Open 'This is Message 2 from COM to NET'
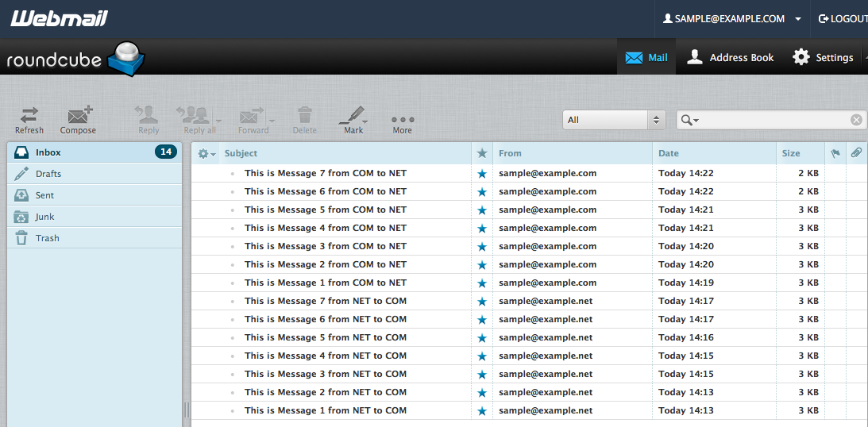Viewport: 868px width, 427px height. [326, 264]
